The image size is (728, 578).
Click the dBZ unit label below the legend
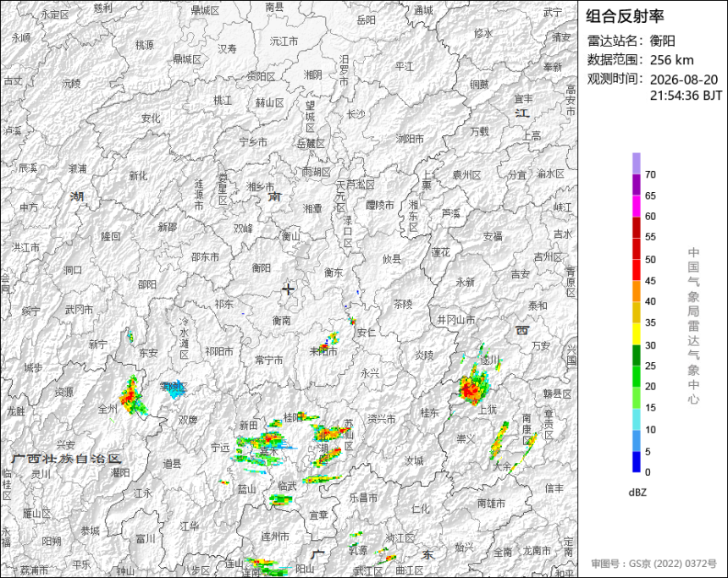click(637, 493)
